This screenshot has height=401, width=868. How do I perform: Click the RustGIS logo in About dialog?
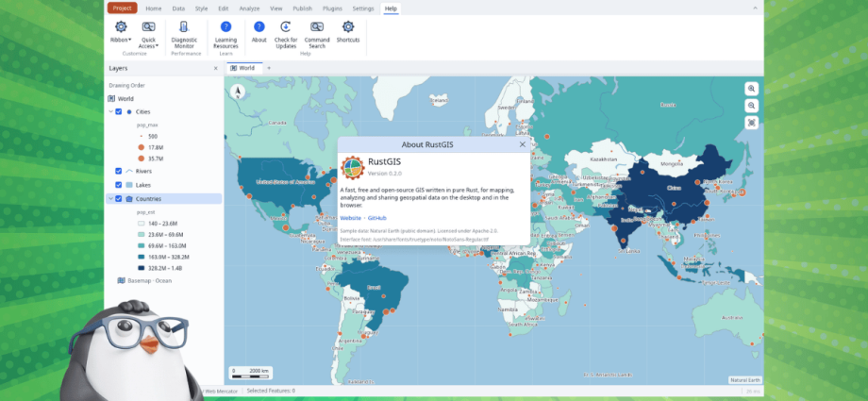coord(352,168)
